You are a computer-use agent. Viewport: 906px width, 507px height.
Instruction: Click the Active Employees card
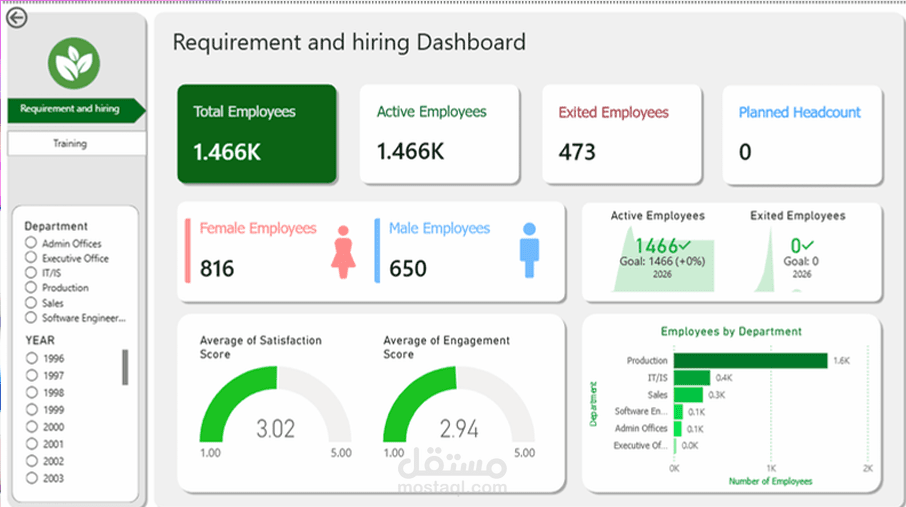(440, 134)
